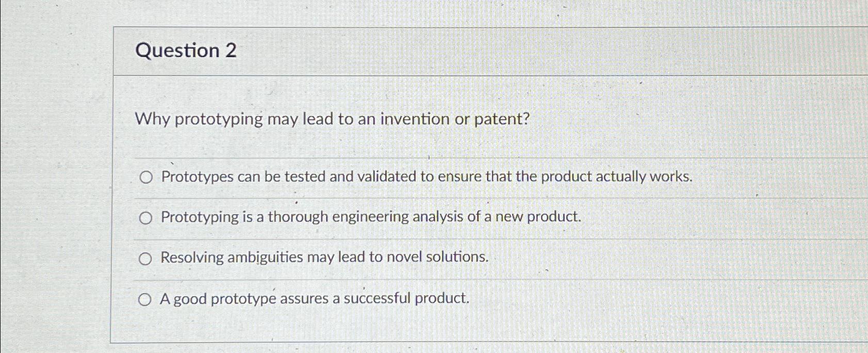Image resolution: width=868 pixels, height=353 pixels.
Task: Click 'A good prototype assures a successful product' text
Action: pos(314,297)
